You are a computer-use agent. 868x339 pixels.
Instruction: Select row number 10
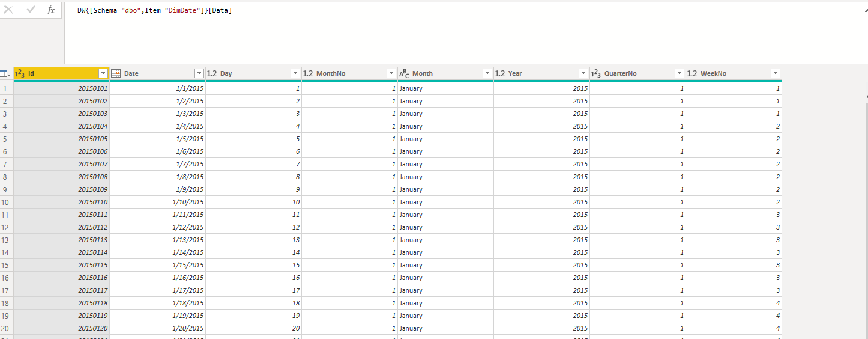(x=7, y=202)
